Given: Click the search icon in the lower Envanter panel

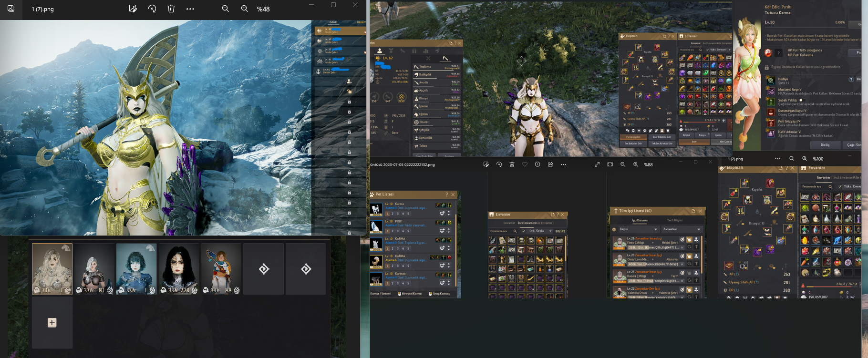Looking at the screenshot, I should 515,231.
